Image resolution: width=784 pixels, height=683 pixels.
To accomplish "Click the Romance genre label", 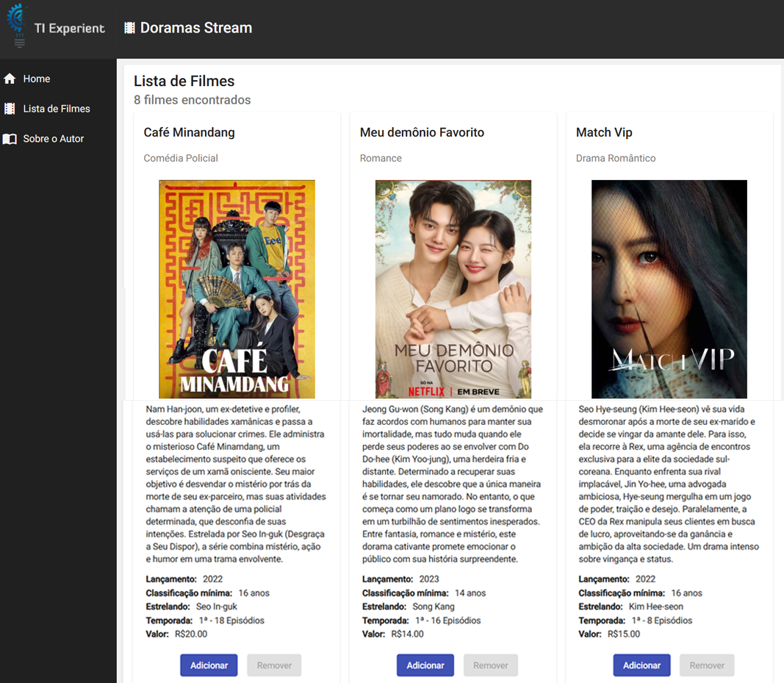I will pyautogui.click(x=381, y=158).
